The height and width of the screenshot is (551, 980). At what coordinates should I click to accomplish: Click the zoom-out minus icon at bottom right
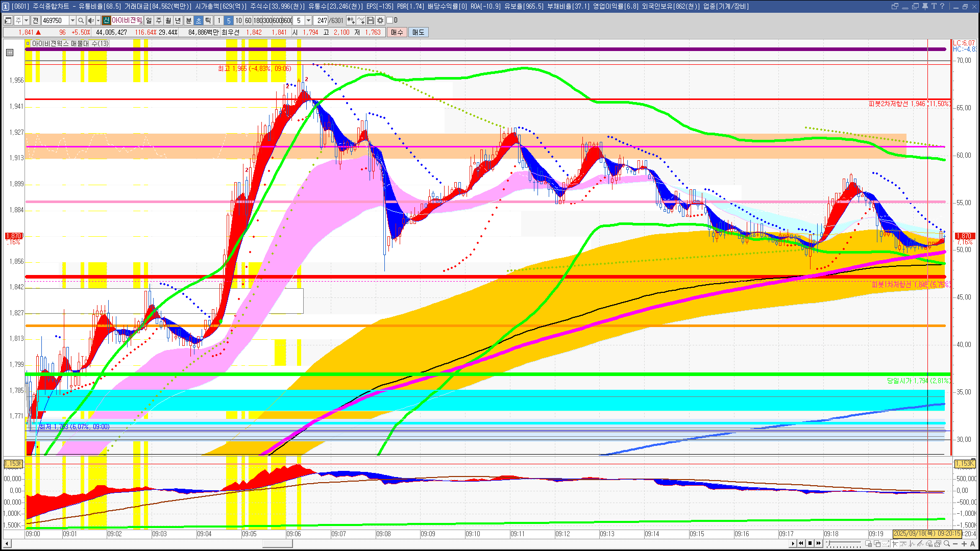pyautogui.click(x=955, y=543)
